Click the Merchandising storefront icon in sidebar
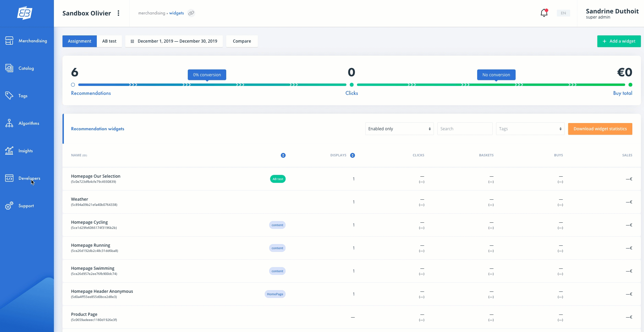The image size is (644, 332). pyautogui.click(x=9, y=41)
